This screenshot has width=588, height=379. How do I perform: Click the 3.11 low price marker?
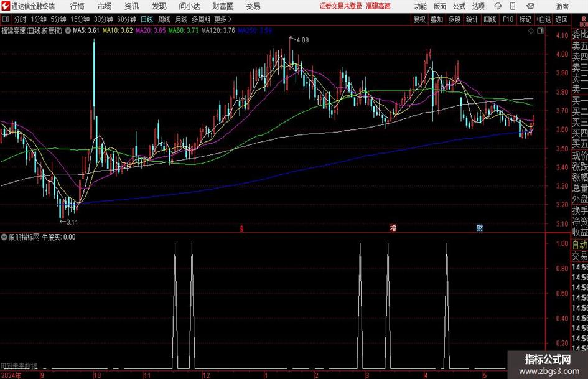pos(72,222)
